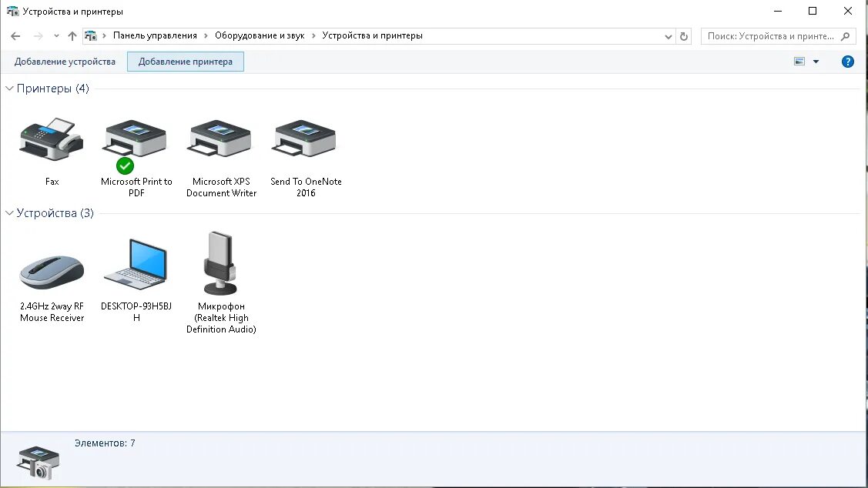This screenshot has height=488, width=868.
Task: Click the search magnifier icon
Action: [x=845, y=36]
